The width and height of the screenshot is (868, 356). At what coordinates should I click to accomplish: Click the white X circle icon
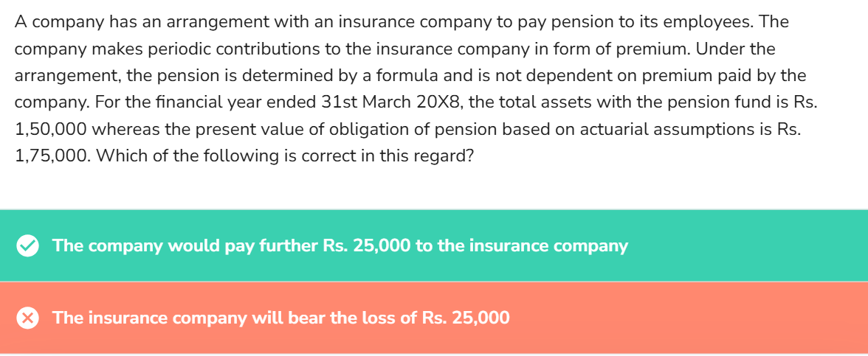[x=27, y=318]
